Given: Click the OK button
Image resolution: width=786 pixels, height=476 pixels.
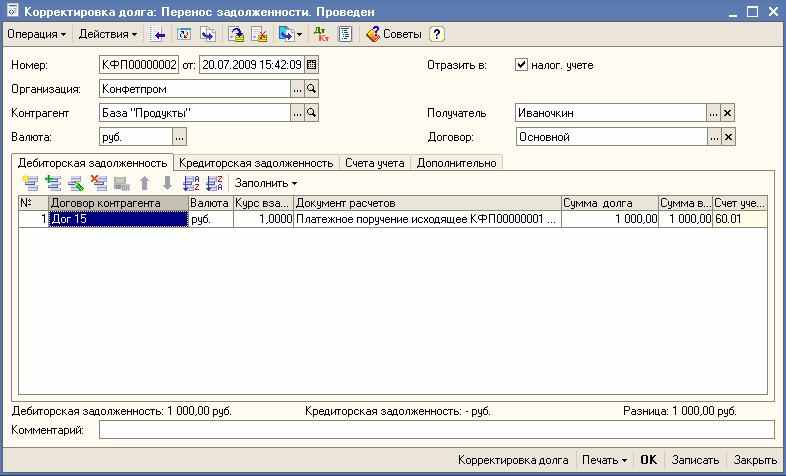Looking at the screenshot, I should click(648, 459).
